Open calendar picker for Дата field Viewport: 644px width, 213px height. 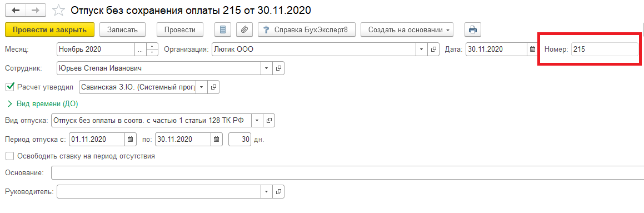point(532,49)
